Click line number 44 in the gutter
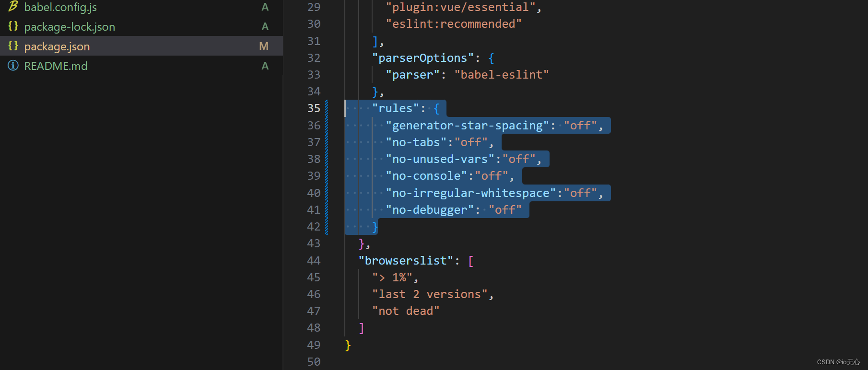 click(x=314, y=260)
